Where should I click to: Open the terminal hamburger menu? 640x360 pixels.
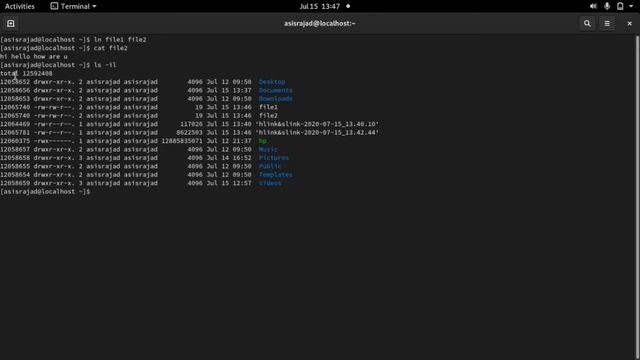point(607,24)
